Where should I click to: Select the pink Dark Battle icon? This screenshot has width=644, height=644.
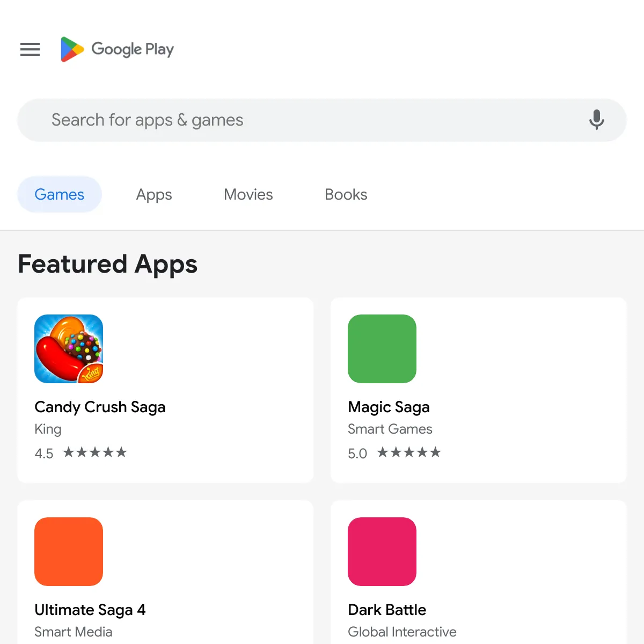tap(382, 552)
